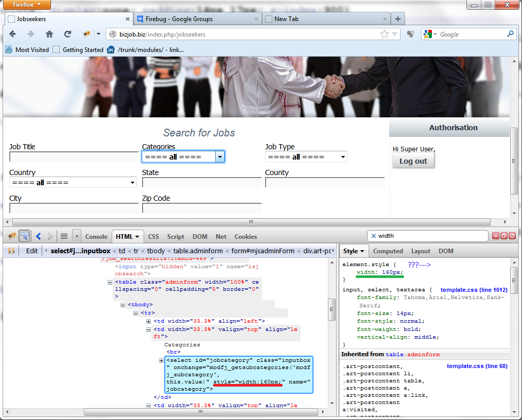Click the Job Title input field

(74, 157)
